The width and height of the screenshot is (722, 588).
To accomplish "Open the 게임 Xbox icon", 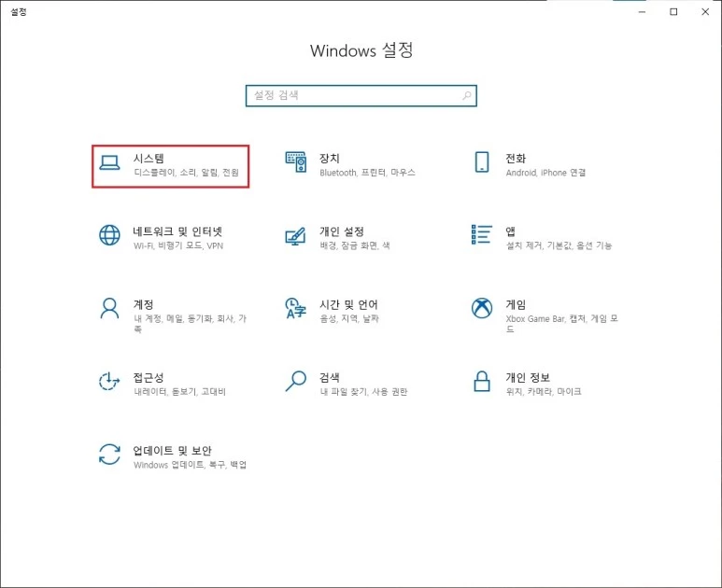I will 482,308.
